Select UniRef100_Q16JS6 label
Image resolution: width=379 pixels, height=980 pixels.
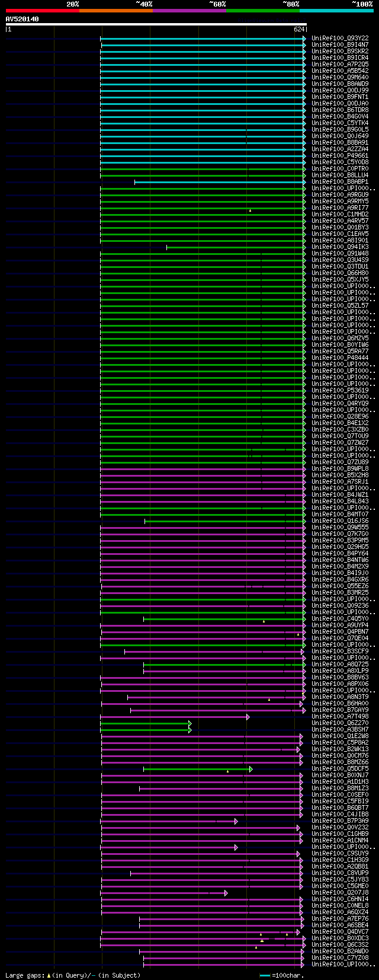(340, 521)
